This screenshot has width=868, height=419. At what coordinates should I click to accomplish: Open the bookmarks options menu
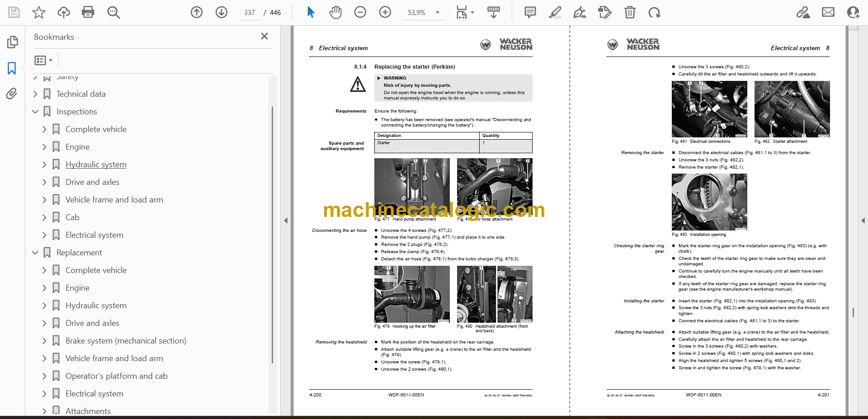pos(43,60)
